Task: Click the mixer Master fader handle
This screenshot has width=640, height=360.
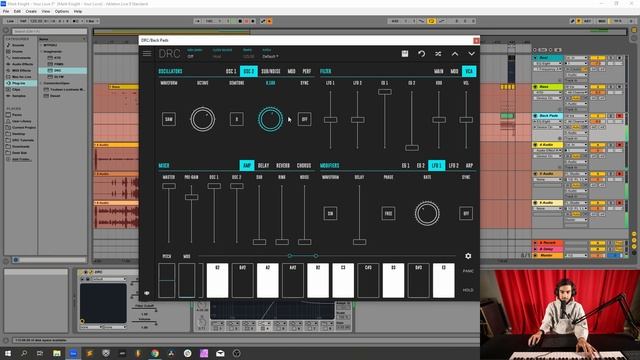Action: point(169,186)
